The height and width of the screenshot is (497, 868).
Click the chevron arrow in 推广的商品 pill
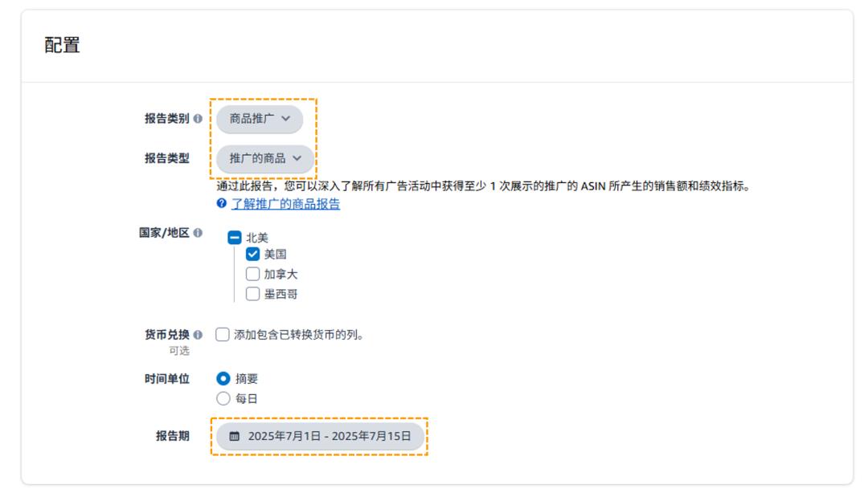(x=297, y=159)
